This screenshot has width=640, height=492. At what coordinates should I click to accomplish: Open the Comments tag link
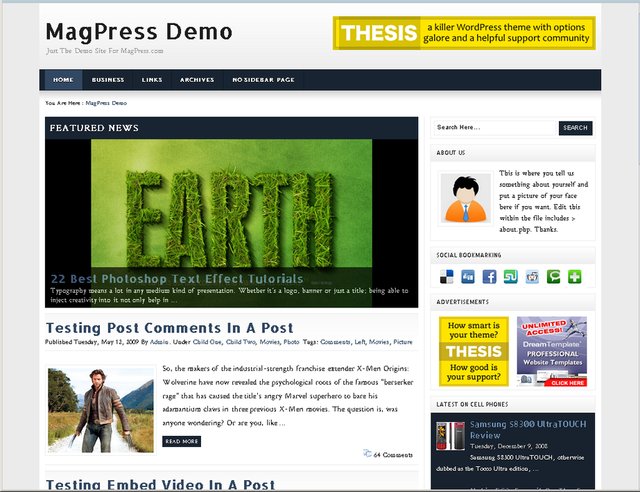click(x=335, y=342)
